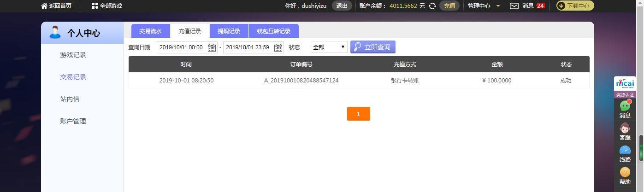Open 账户管理 in the sidebar

pos(73,121)
